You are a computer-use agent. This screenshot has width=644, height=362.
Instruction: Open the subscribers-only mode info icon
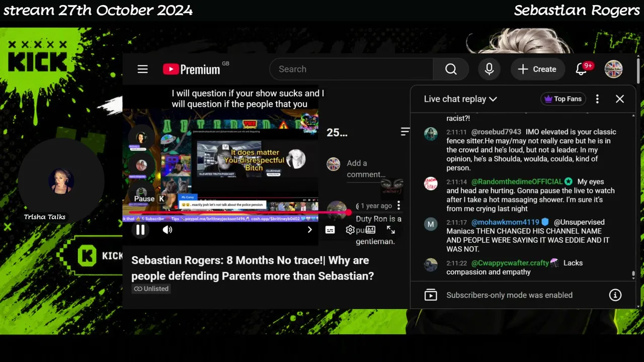tap(615, 295)
